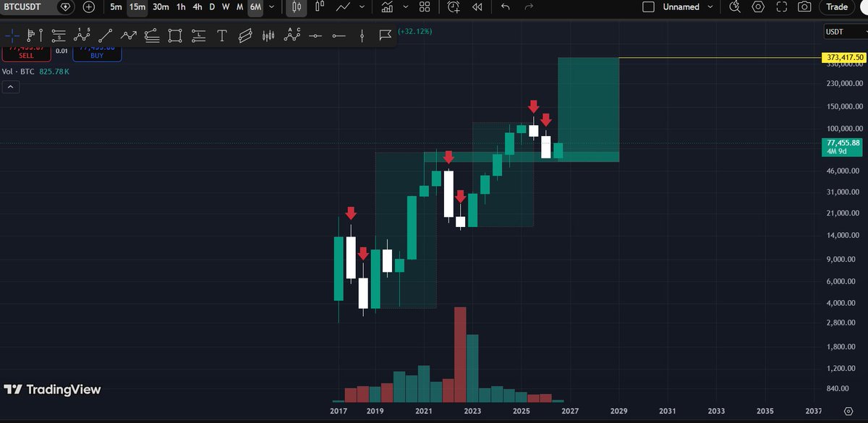Image resolution: width=868 pixels, height=423 pixels.
Task: Choose the trend line drawing tool
Action: pos(105,35)
